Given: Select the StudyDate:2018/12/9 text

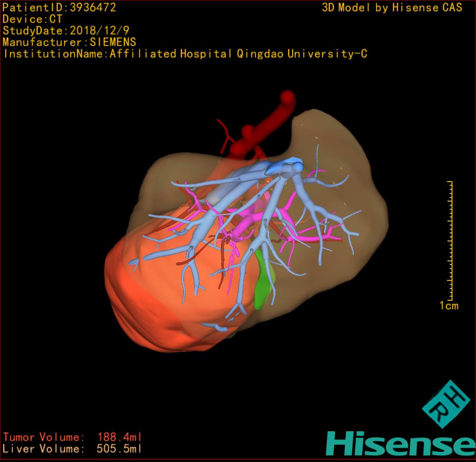Looking at the screenshot, I should 67,31.
